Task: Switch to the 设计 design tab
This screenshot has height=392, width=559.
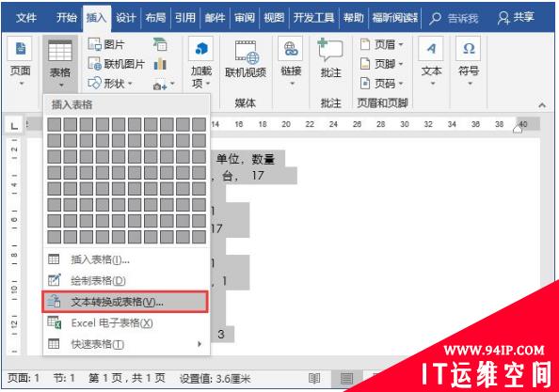Action: click(x=125, y=18)
